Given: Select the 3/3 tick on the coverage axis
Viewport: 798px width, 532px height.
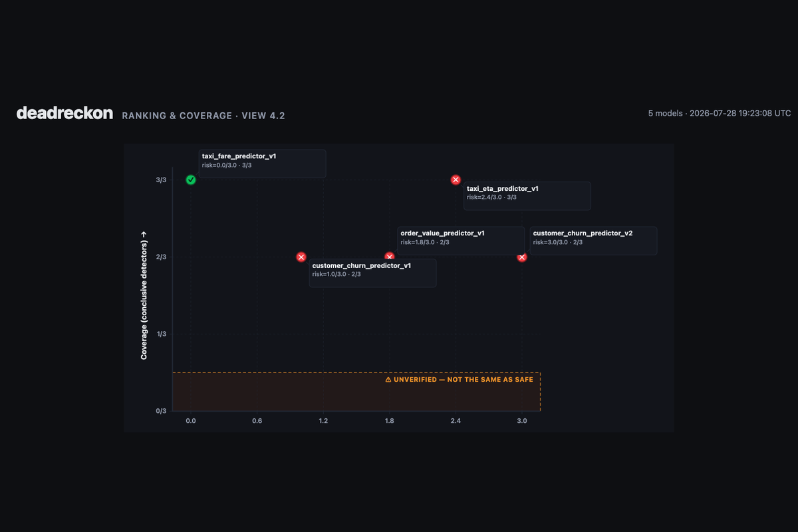Looking at the screenshot, I should (x=161, y=180).
